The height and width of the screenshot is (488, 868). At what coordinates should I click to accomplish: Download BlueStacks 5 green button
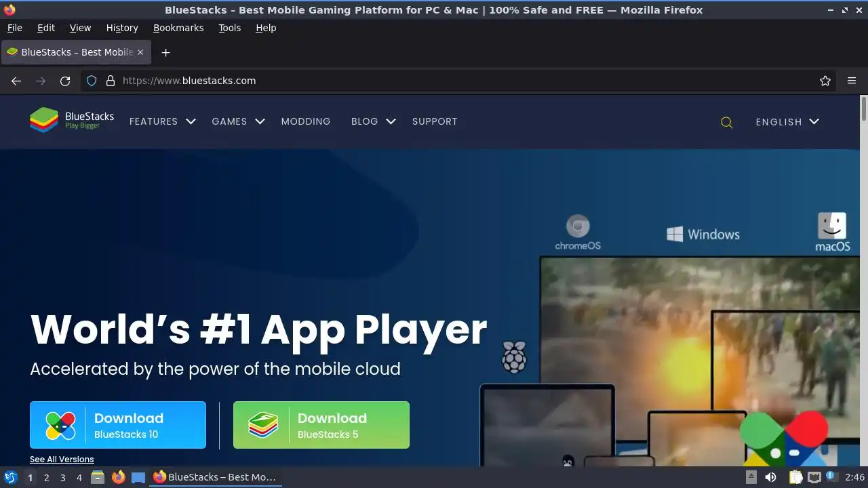[321, 425]
